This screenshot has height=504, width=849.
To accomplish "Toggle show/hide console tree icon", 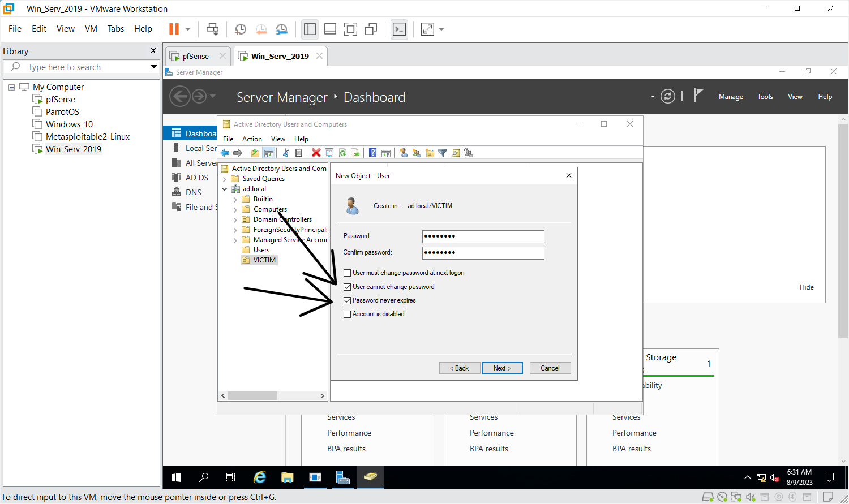I will coord(269,153).
